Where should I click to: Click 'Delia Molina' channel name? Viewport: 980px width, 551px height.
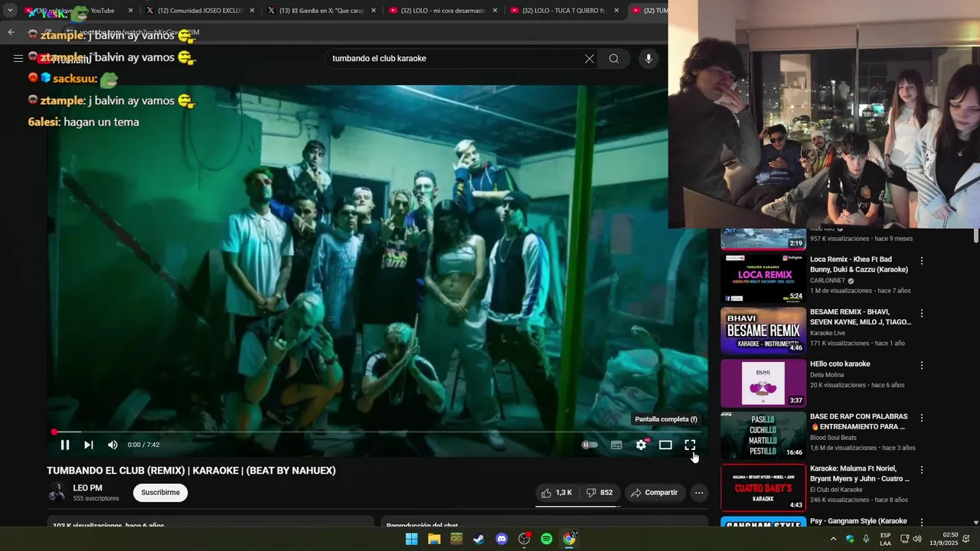click(827, 375)
